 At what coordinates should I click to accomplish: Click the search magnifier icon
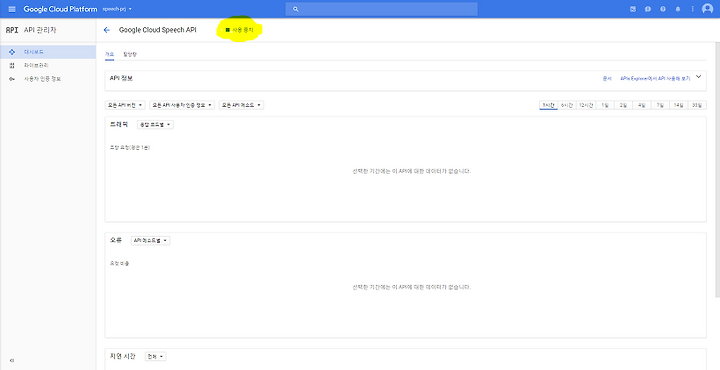point(295,9)
